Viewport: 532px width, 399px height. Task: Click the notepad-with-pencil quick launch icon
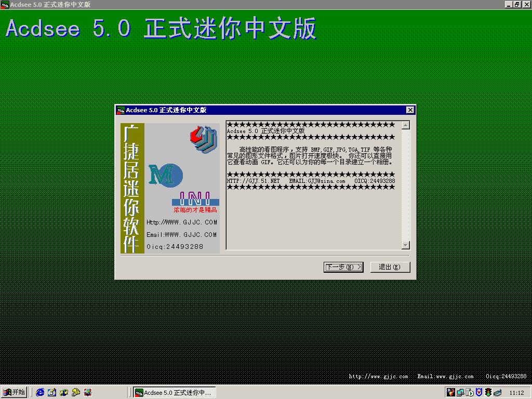[x=52, y=392]
